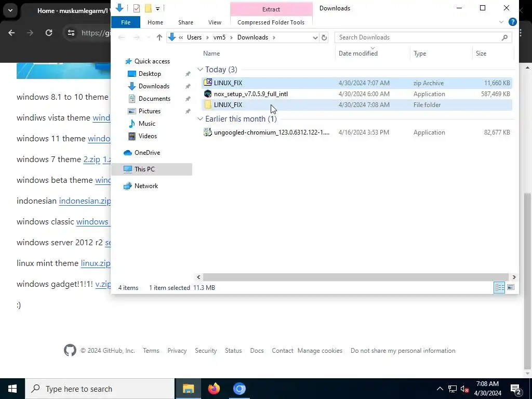
Task: Click vm5 in the address breadcrumb
Action: [x=219, y=37]
